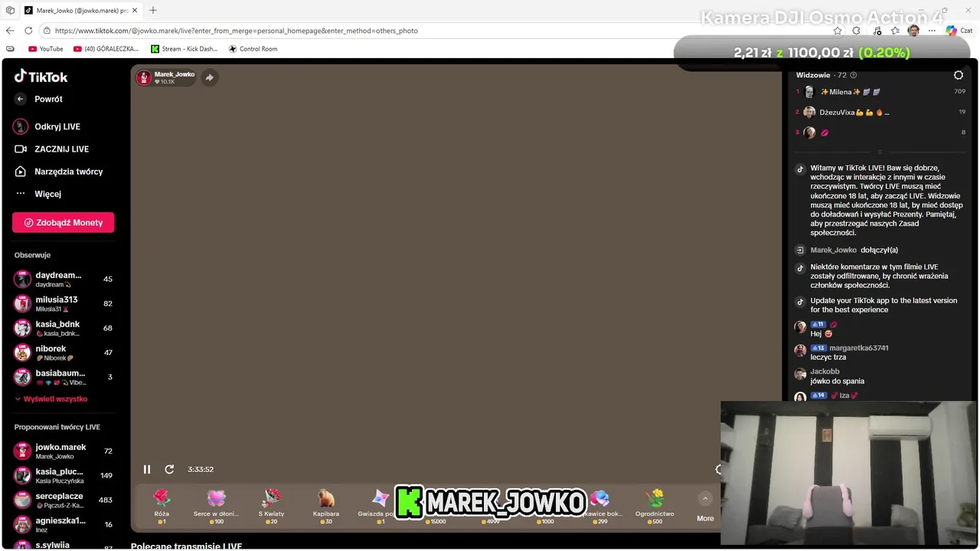980x551 pixels.
Task: Refresh the browser page
Action: 28,31
